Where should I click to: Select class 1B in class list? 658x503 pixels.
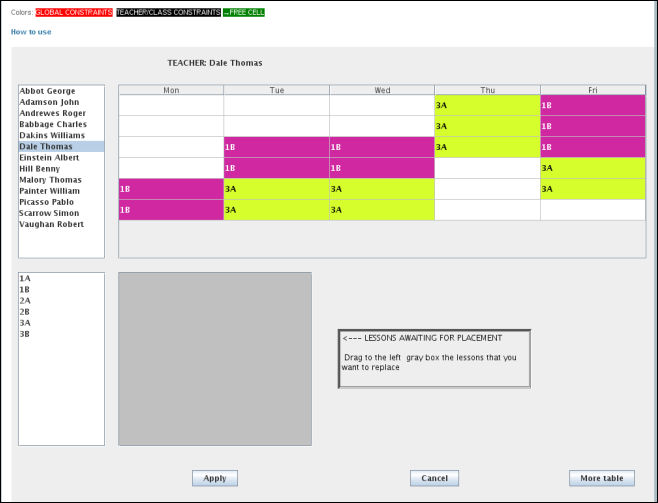(61, 289)
